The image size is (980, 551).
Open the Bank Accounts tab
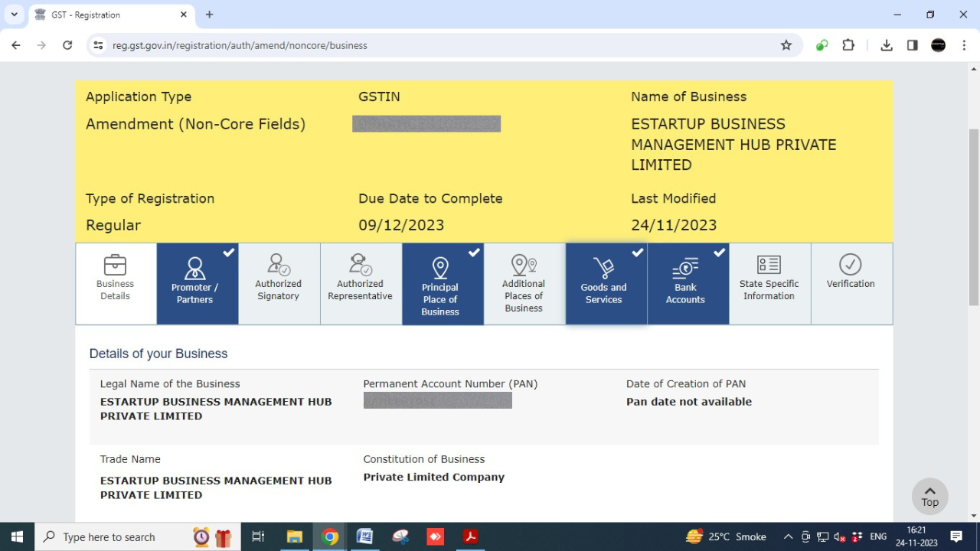click(x=688, y=284)
